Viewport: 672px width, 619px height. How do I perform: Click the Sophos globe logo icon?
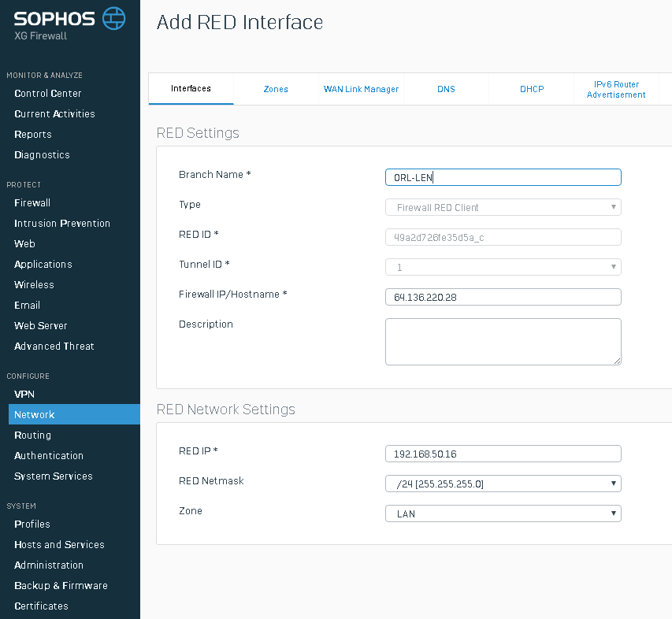click(x=113, y=18)
